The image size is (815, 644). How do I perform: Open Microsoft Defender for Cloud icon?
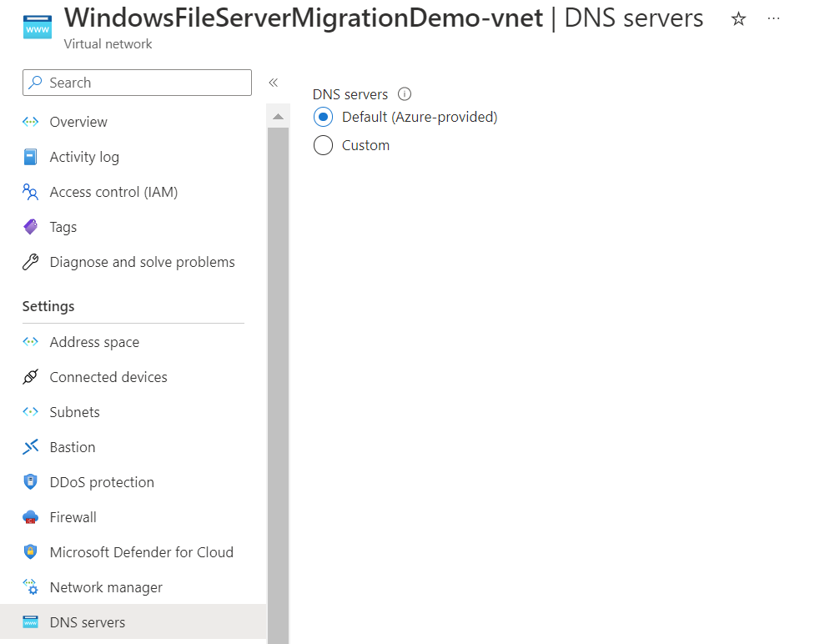30,552
